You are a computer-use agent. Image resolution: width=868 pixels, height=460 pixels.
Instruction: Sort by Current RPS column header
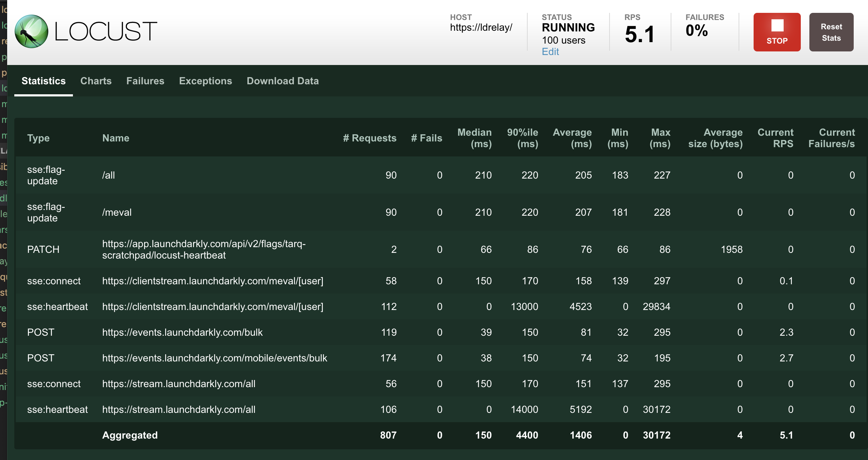[775, 138]
